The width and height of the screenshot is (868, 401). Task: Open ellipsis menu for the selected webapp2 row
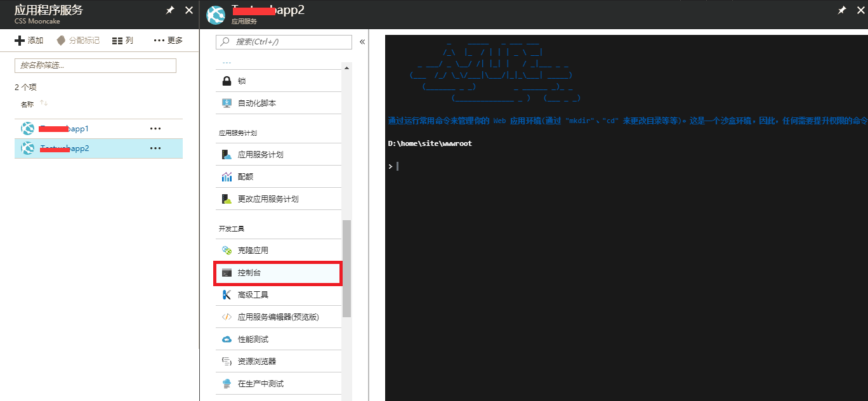click(x=155, y=148)
